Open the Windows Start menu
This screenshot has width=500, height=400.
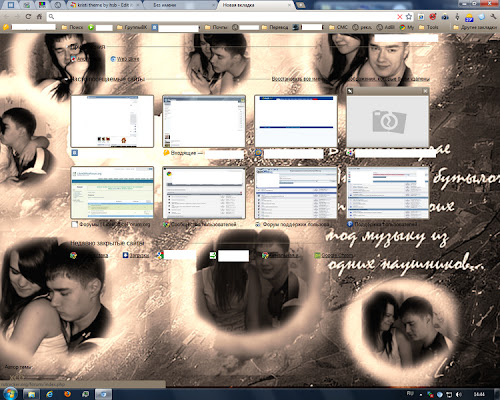(x=10, y=394)
